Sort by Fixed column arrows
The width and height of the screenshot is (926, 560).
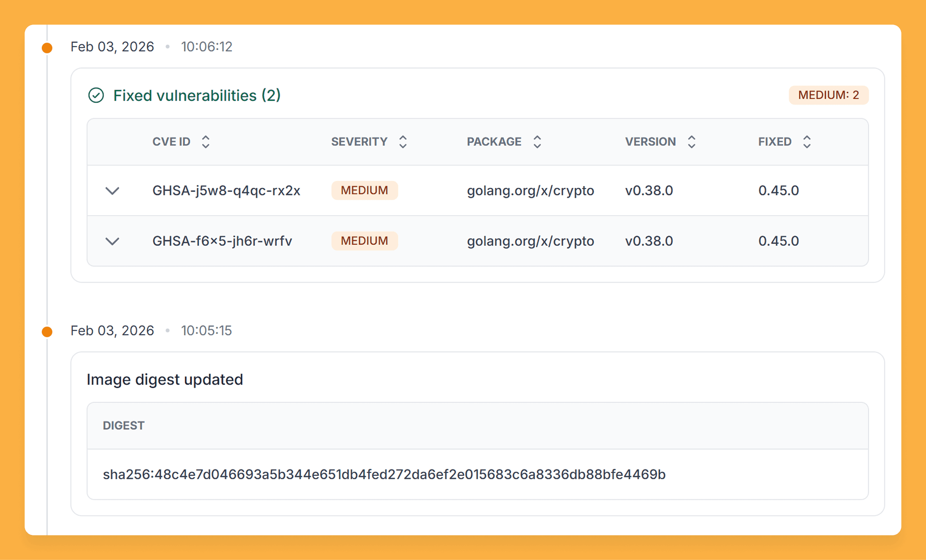807,142
